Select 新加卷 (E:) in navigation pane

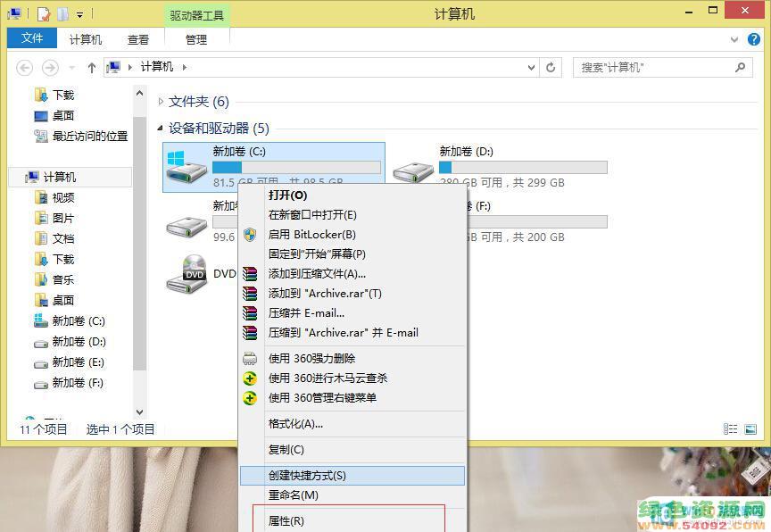69,362
